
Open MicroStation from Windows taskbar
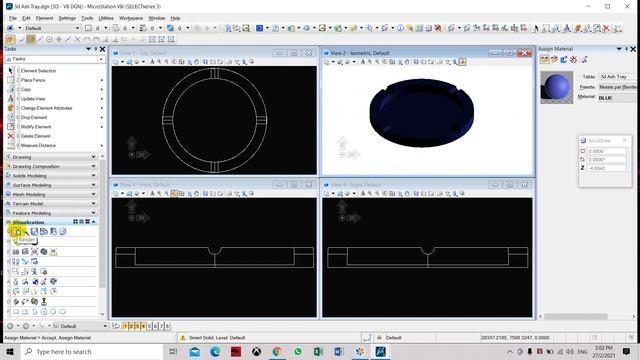pos(380,351)
